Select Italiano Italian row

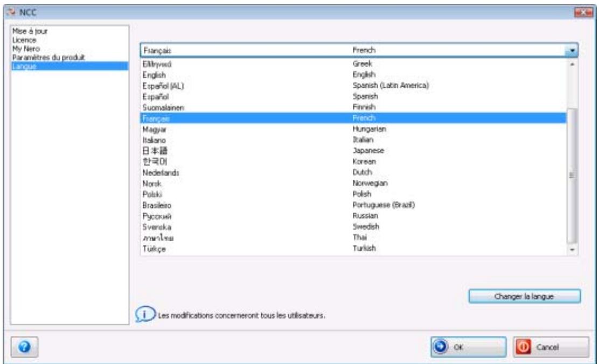click(353, 140)
